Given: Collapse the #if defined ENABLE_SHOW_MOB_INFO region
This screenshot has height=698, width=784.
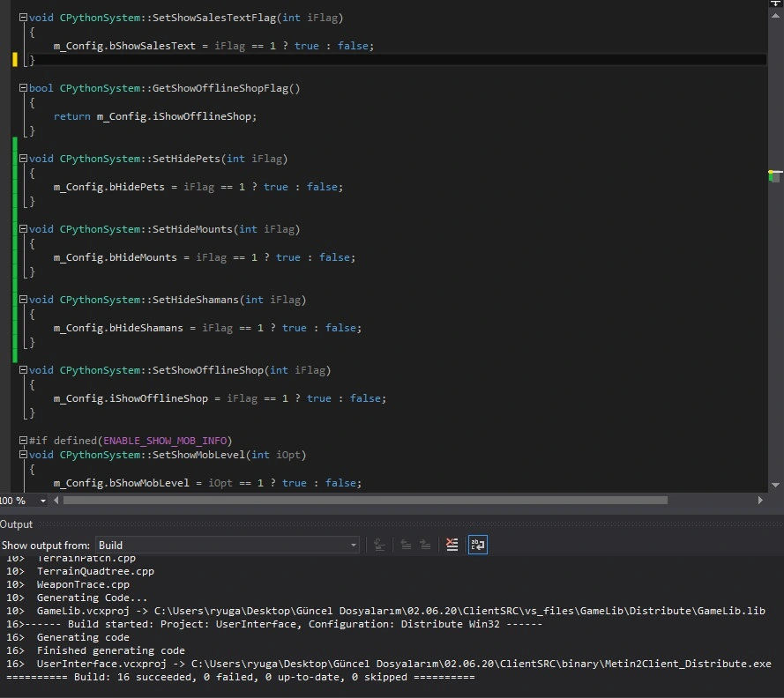Looking at the screenshot, I should tap(23, 441).
